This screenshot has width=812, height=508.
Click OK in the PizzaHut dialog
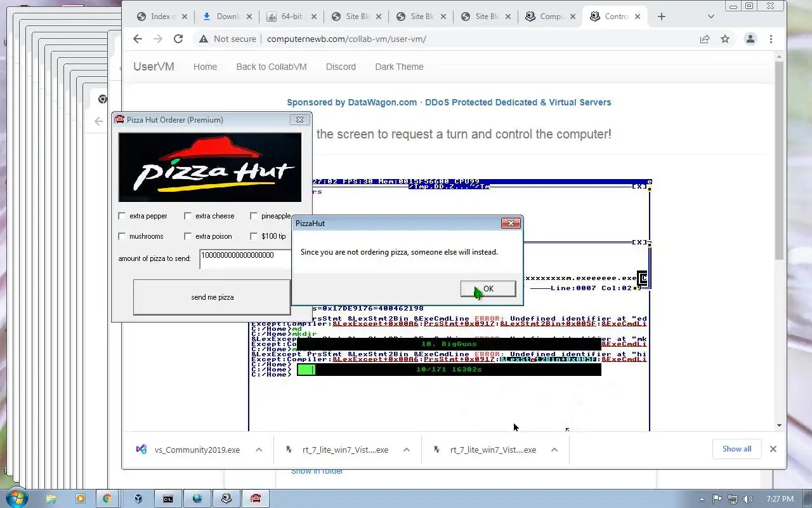click(488, 289)
